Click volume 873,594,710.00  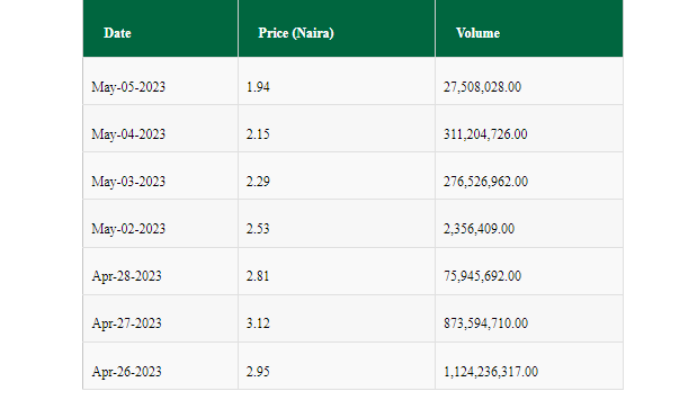[x=485, y=324]
